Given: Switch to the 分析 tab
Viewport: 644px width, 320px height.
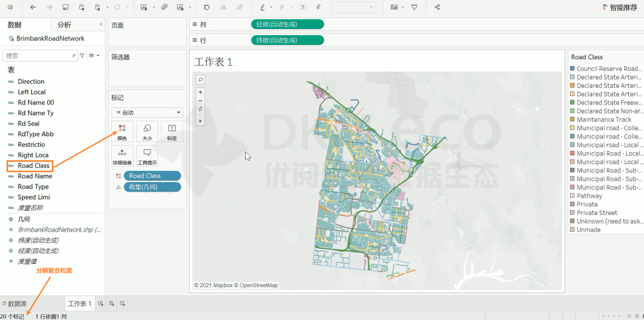Looking at the screenshot, I should click(64, 24).
